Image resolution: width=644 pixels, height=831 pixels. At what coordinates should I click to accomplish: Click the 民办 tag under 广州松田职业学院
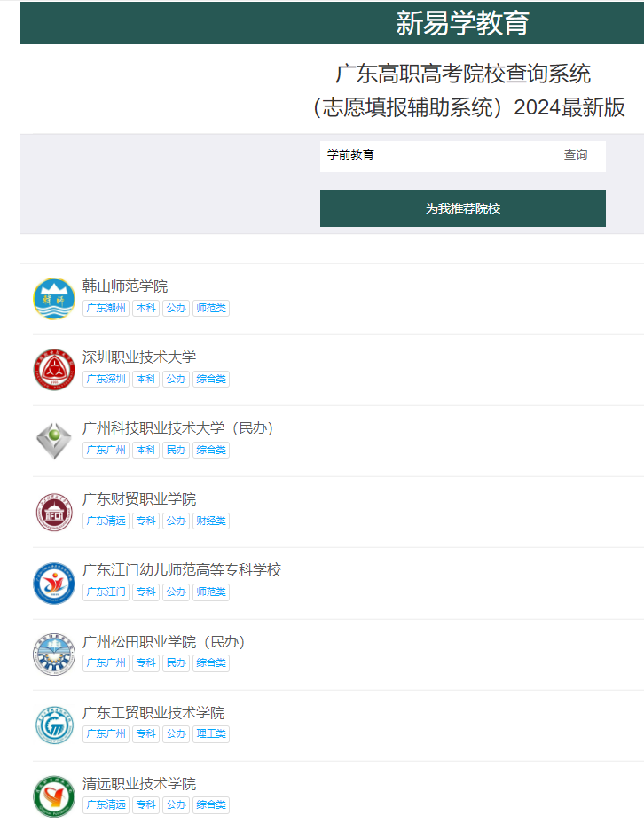pos(176,663)
